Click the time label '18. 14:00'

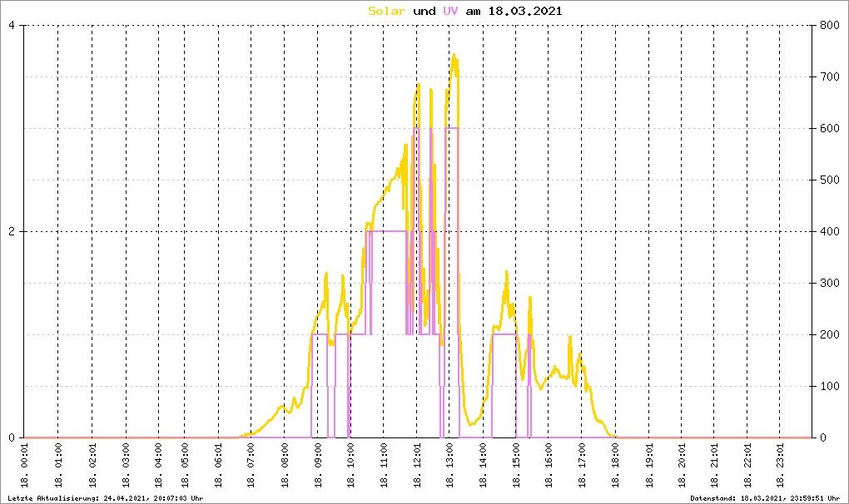click(x=483, y=466)
